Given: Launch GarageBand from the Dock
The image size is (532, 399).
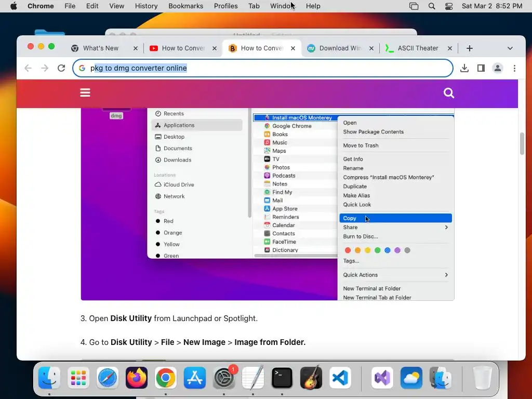Looking at the screenshot, I should [311, 378].
